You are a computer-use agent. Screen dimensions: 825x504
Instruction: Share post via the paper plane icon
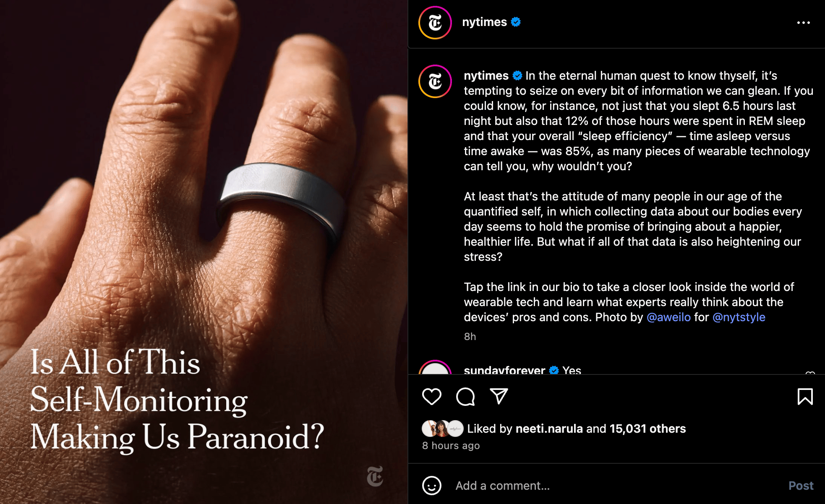point(499,396)
